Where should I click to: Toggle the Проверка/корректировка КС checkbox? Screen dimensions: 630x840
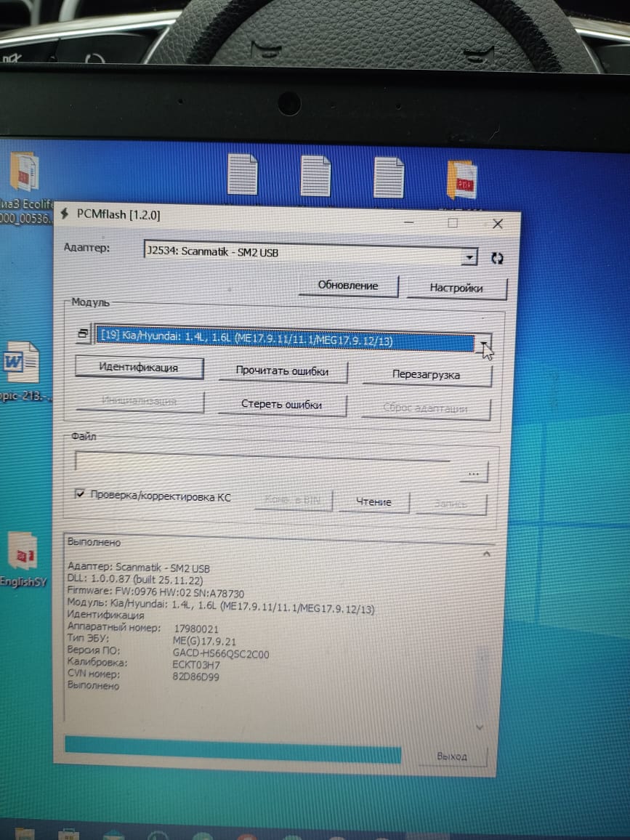80,494
